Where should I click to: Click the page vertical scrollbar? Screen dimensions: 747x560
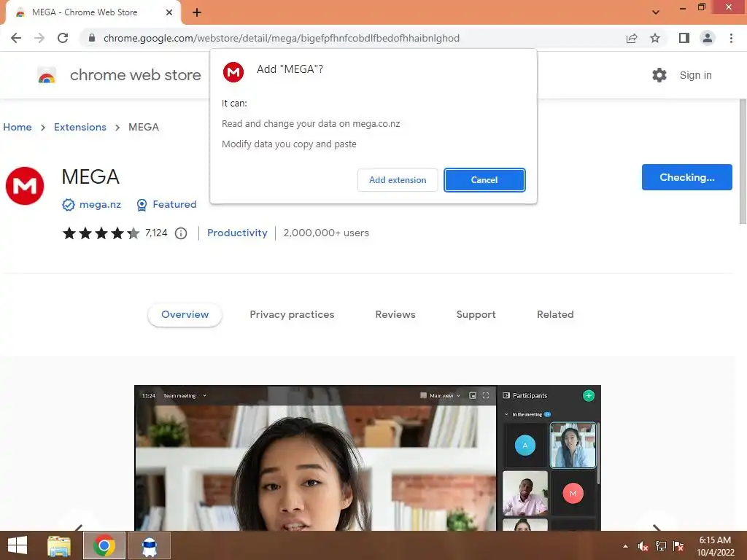(743, 162)
